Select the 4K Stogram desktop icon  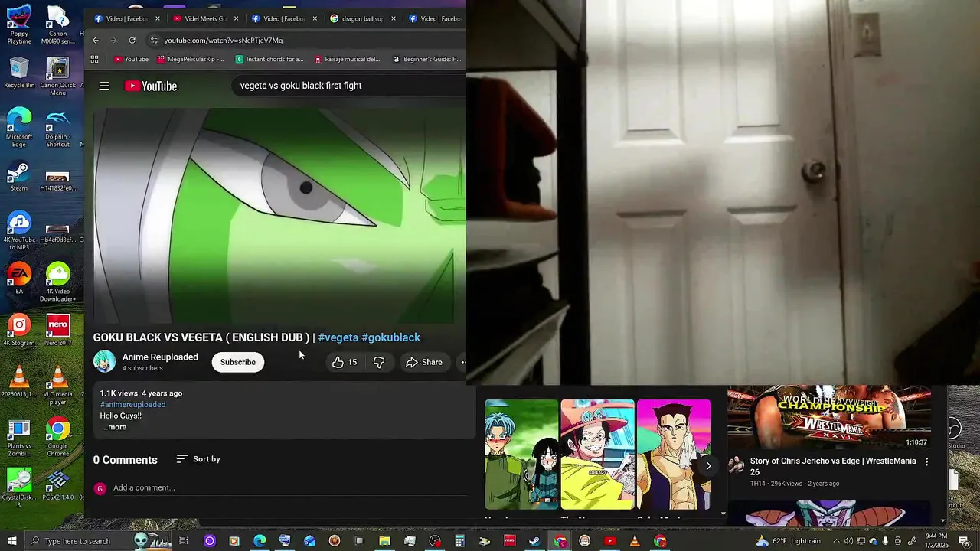pyautogui.click(x=19, y=331)
